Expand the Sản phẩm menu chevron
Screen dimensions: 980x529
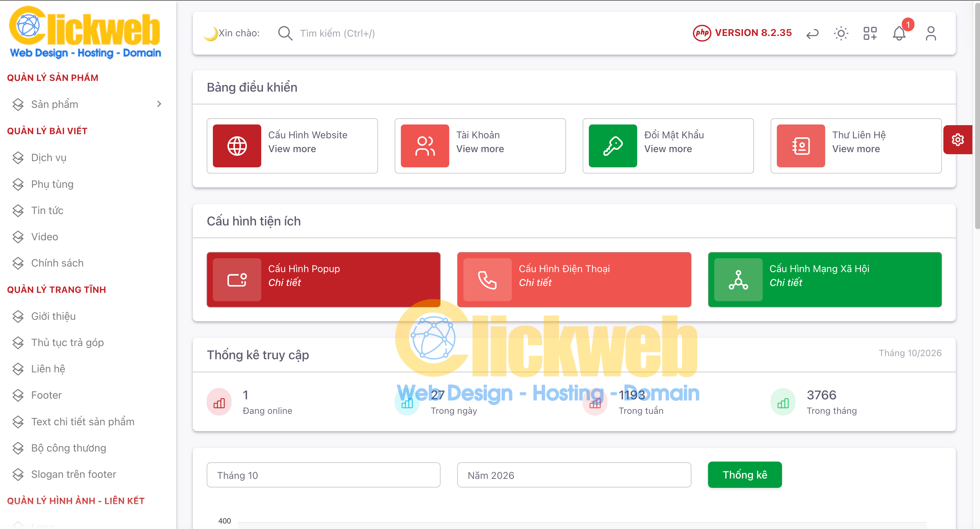coord(159,104)
